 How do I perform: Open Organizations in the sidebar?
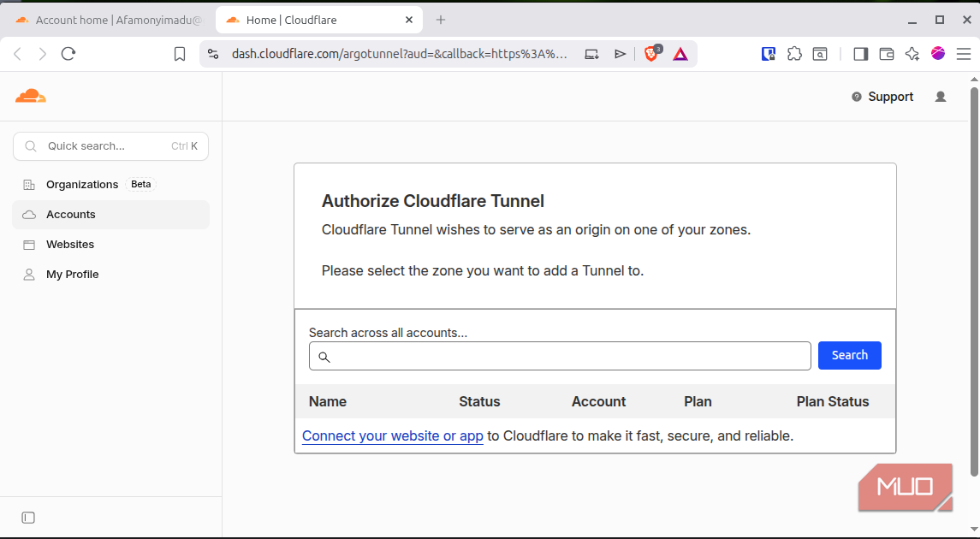[110, 184]
